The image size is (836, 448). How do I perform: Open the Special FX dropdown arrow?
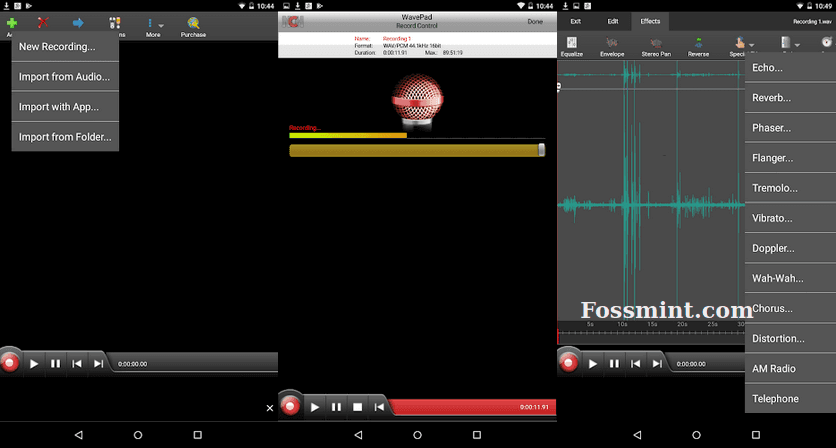(751, 45)
